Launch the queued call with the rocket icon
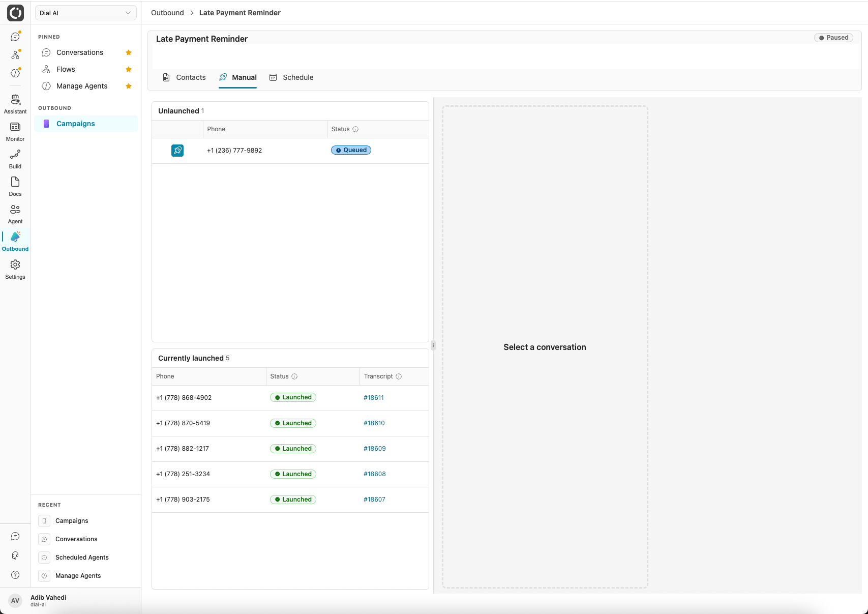The image size is (868, 614). [x=177, y=151]
